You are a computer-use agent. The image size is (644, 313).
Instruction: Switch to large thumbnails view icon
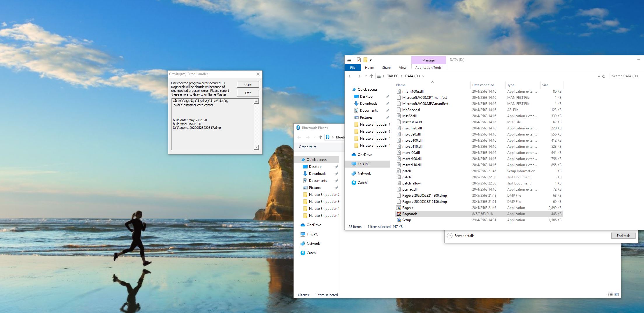click(x=617, y=295)
